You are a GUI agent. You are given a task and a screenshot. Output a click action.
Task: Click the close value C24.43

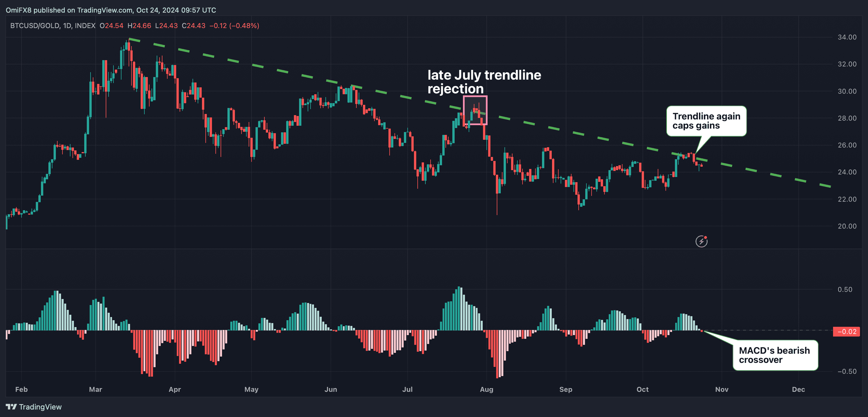(x=193, y=25)
